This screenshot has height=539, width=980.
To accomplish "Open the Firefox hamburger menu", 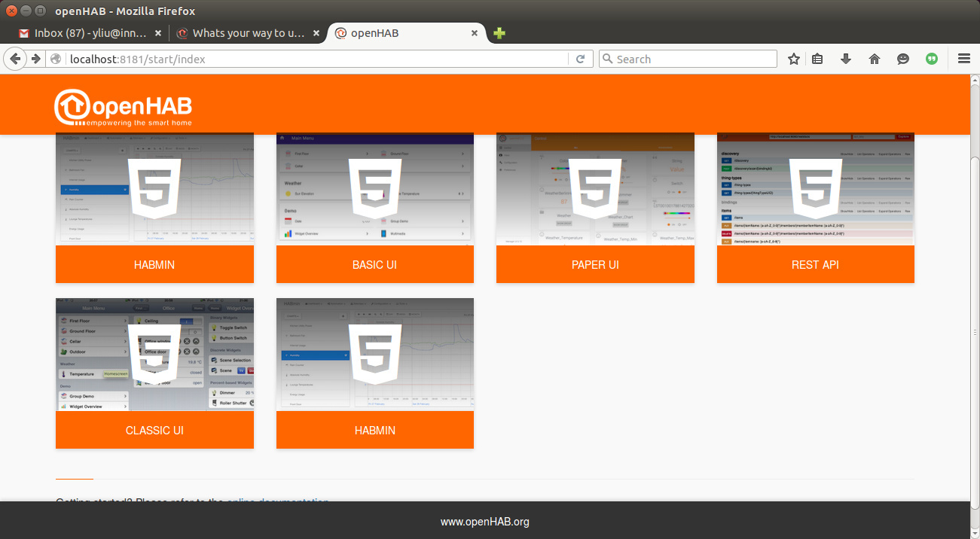I will pos(963,59).
